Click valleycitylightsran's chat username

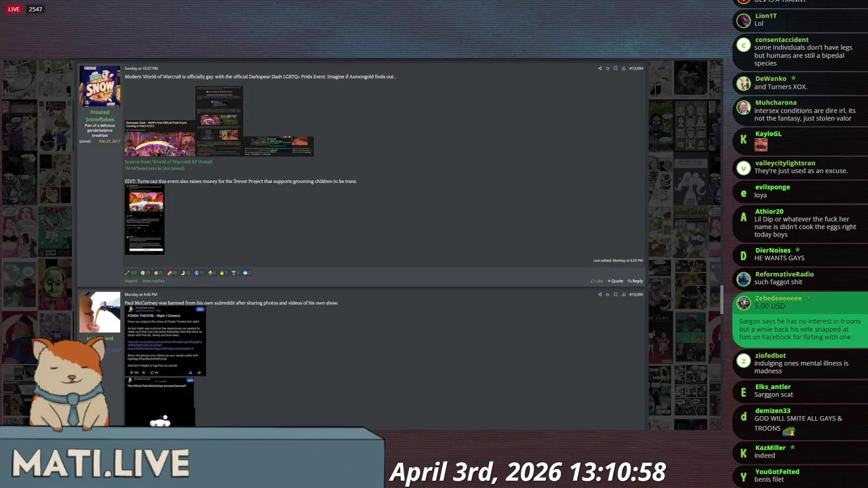pyautogui.click(x=785, y=163)
